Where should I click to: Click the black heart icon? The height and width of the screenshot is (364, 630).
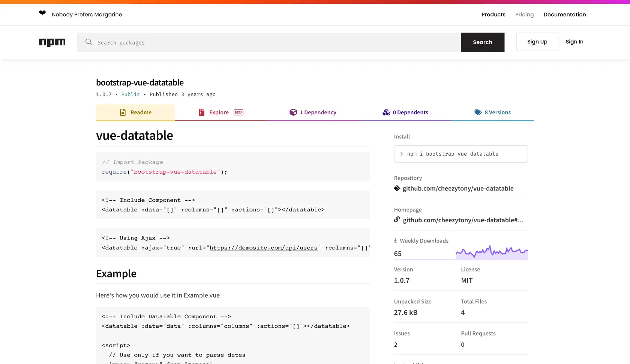(x=42, y=13)
